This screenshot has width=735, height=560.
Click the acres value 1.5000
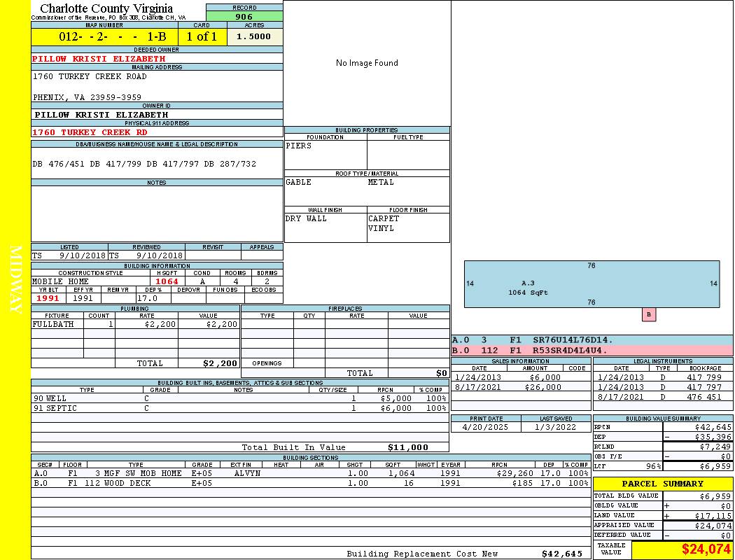point(253,37)
